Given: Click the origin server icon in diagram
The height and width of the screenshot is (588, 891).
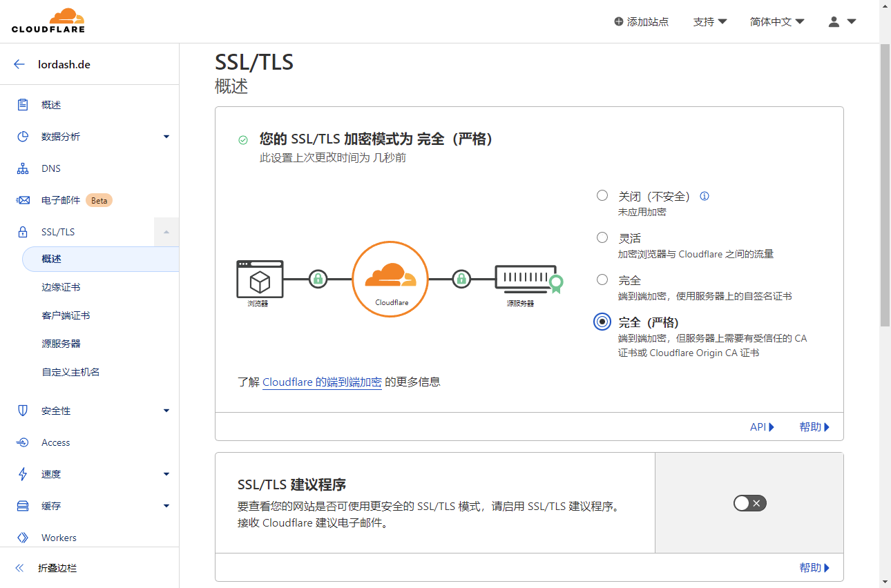Looking at the screenshot, I should [x=529, y=279].
